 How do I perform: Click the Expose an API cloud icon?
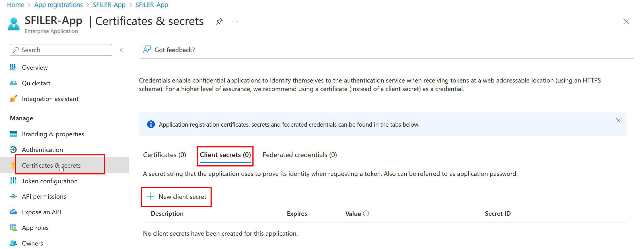click(x=13, y=212)
